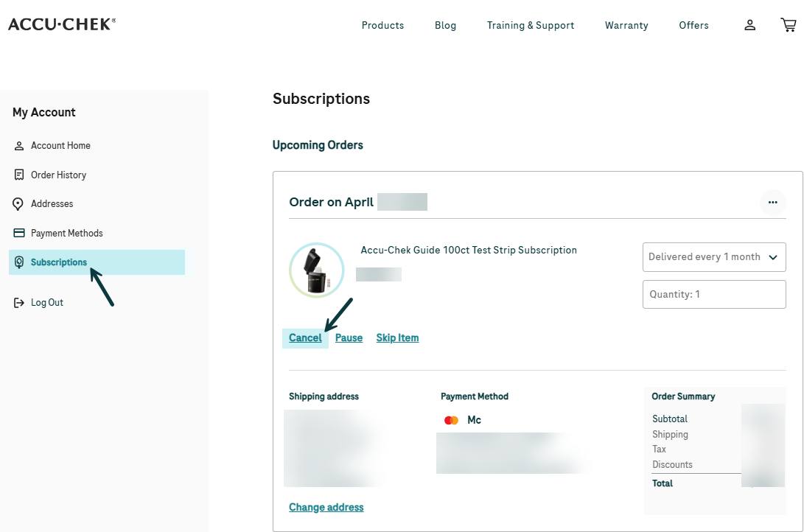Click the delivery frequency chevron arrow
Image resolution: width=804 pixels, height=532 pixels.
pos(773,257)
